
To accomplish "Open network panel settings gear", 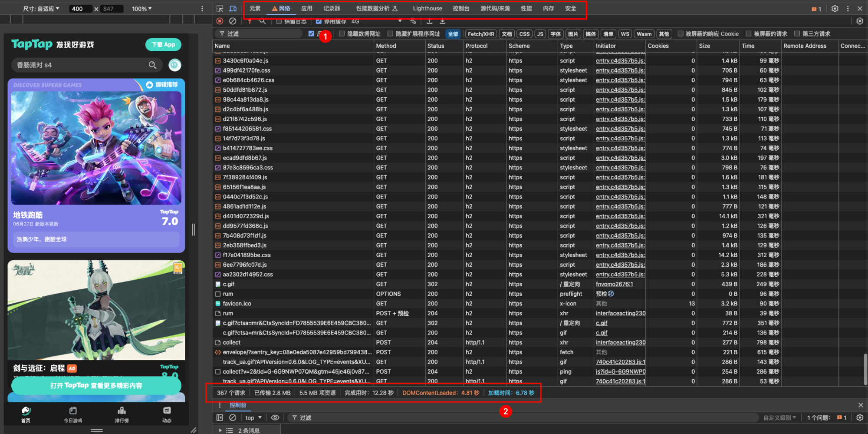I will click(860, 21).
